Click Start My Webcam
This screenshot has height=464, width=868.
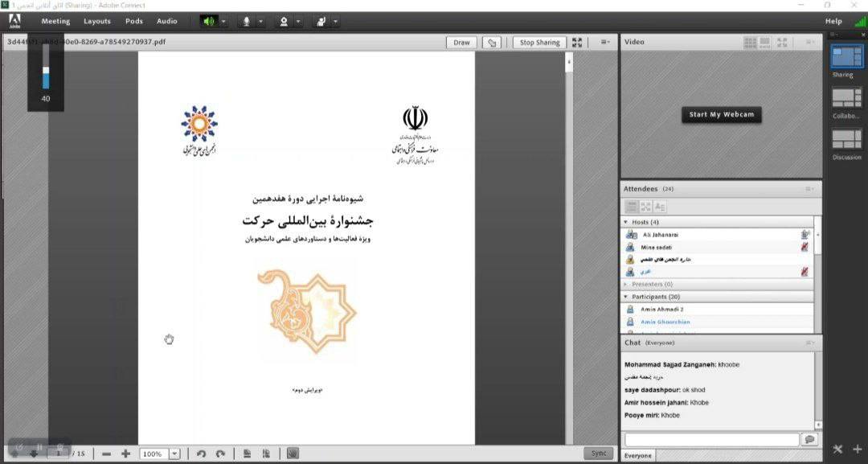(x=721, y=114)
